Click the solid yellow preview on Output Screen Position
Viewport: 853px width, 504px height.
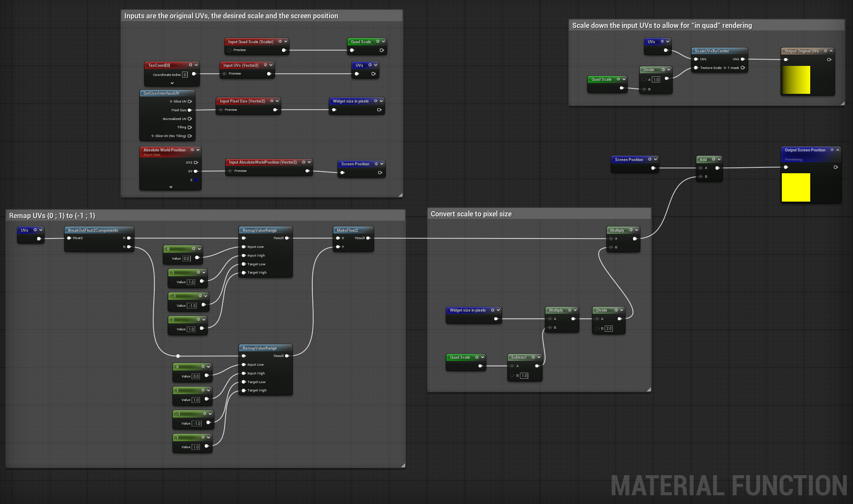[796, 187]
